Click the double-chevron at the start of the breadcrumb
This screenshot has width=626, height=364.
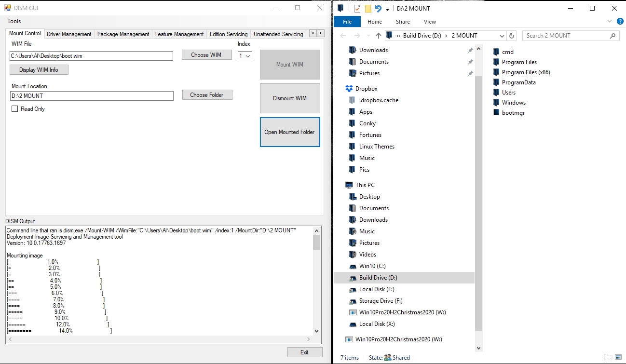[x=398, y=36]
